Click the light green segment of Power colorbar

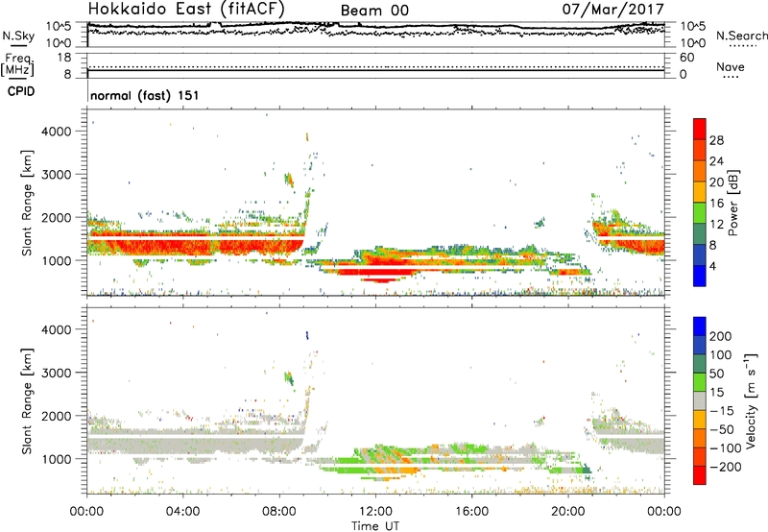tap(700, 213)
